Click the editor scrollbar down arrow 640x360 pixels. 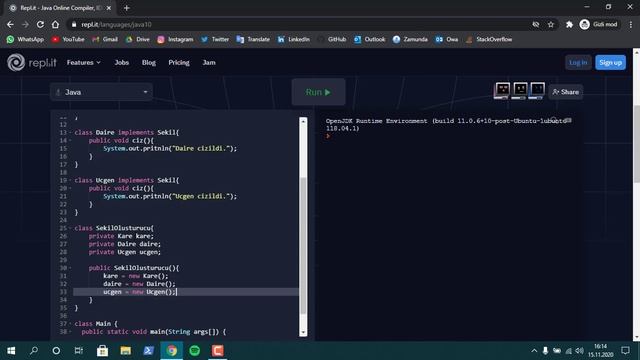coord(303,332)
